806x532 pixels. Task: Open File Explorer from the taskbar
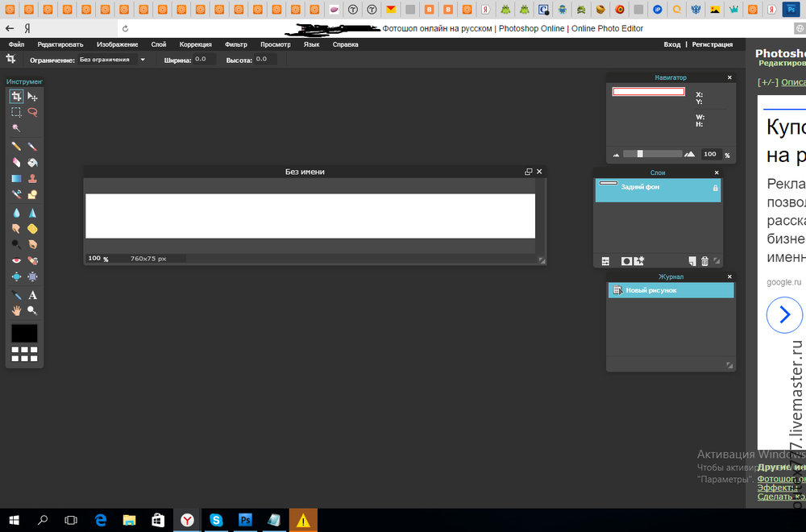(129, 520)
